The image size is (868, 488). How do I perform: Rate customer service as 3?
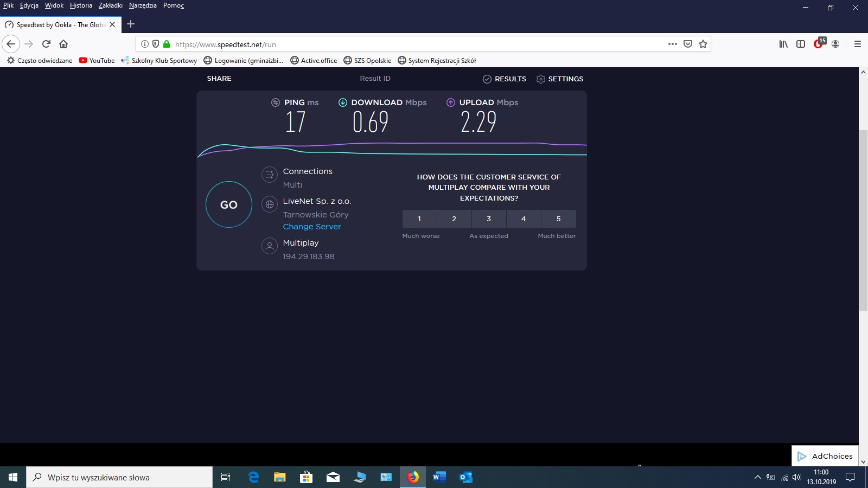coord(489,219)
